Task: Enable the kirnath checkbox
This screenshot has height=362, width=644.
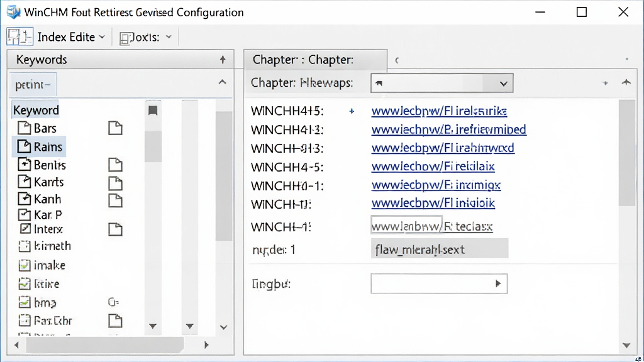Action: [25, 246]
